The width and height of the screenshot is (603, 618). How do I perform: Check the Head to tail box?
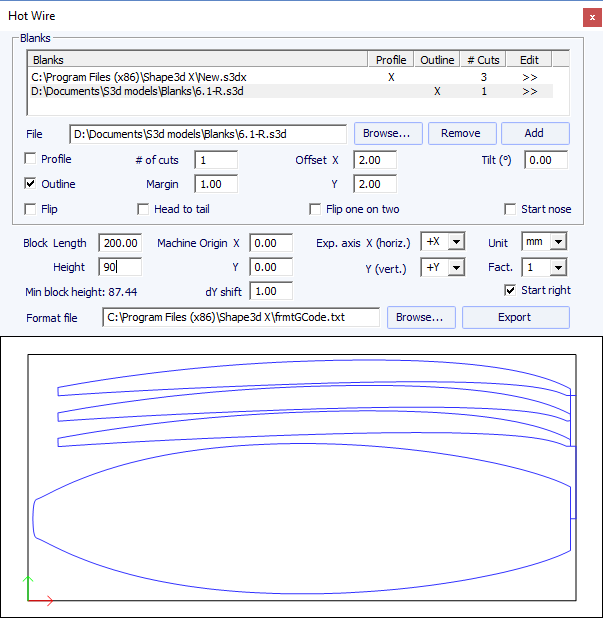click(144, 209)
